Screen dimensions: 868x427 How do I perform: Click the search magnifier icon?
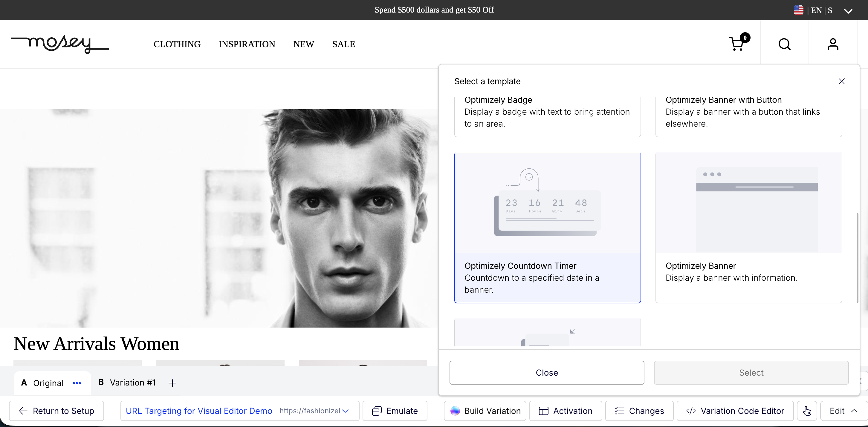pyautogui.click(x=784, y=44)
